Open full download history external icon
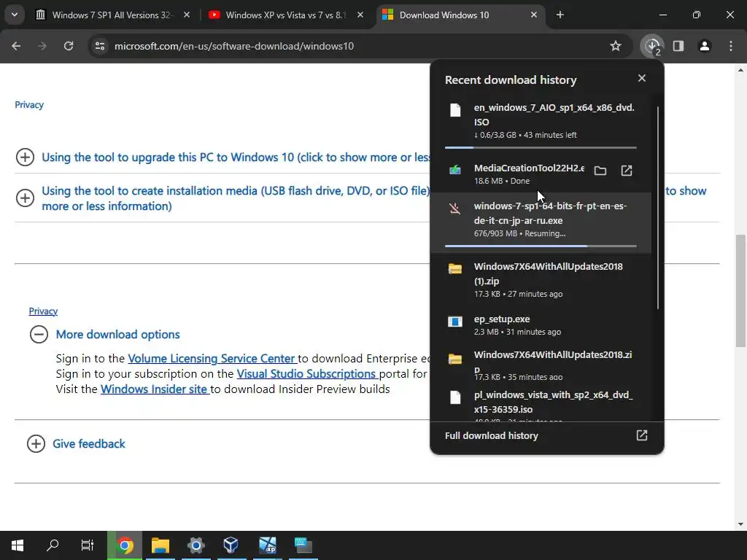747x560 pixels. point(642,435)
